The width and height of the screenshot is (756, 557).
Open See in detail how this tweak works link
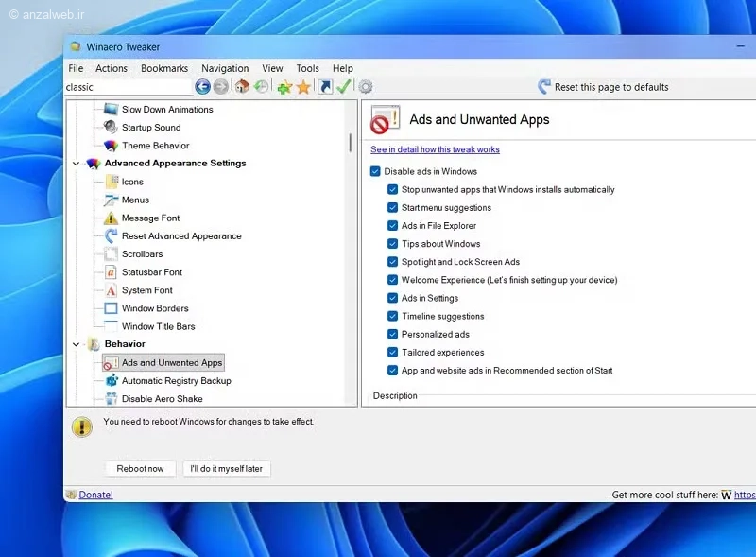(435, 149)
